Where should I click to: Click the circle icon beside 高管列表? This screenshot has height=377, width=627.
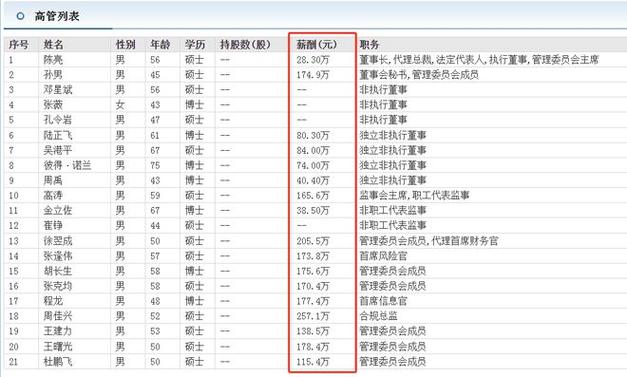tap(20, 16)
